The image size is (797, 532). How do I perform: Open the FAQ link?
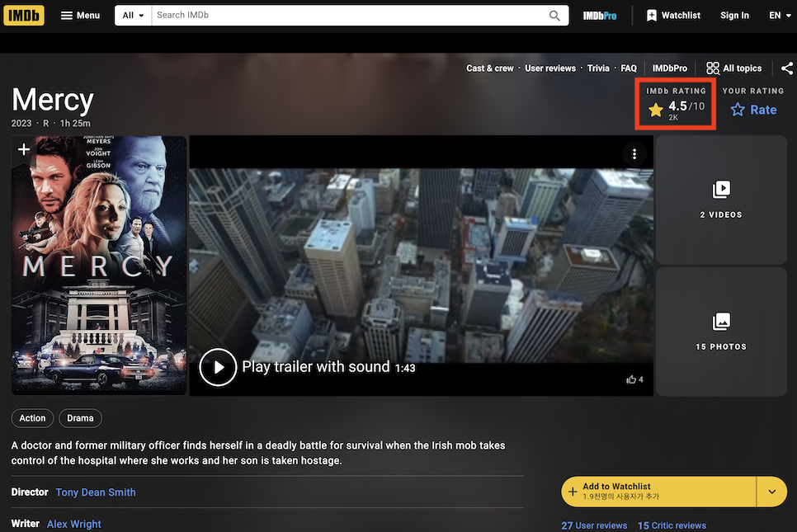(629, 68)
